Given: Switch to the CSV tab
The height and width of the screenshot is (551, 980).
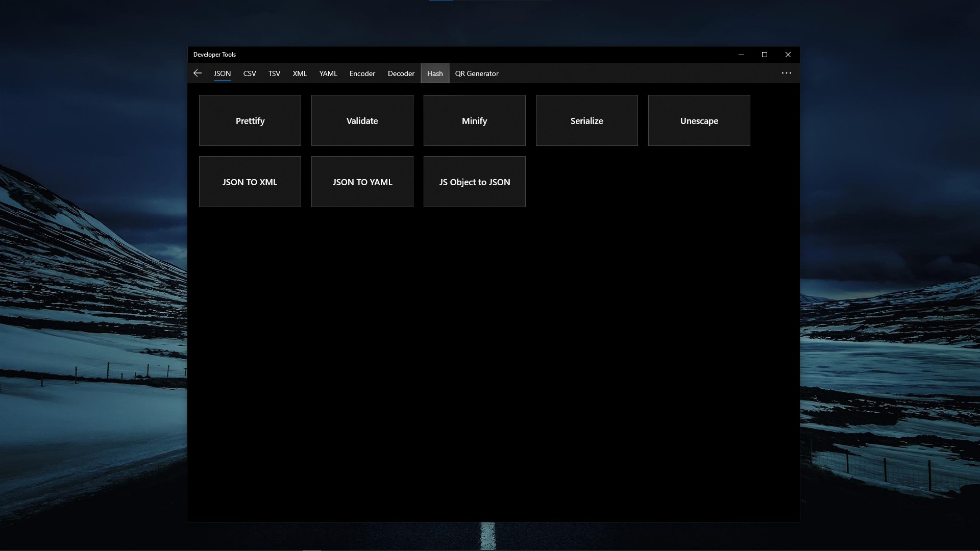Looking at the screenshot, I should [250, 73].
